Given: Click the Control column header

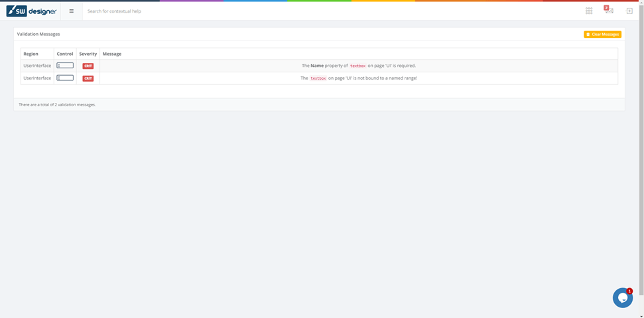Looking at the screenshot, I should pos(65,54).
